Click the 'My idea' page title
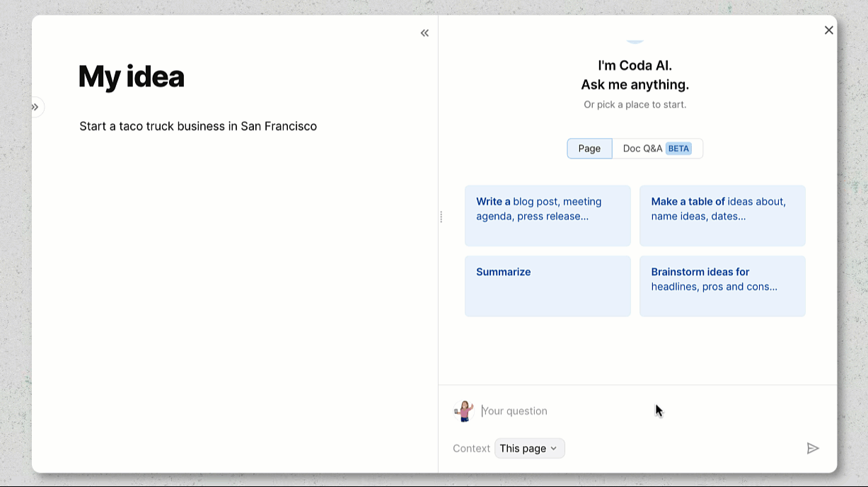The image size is (868, 487). (132, 76)
